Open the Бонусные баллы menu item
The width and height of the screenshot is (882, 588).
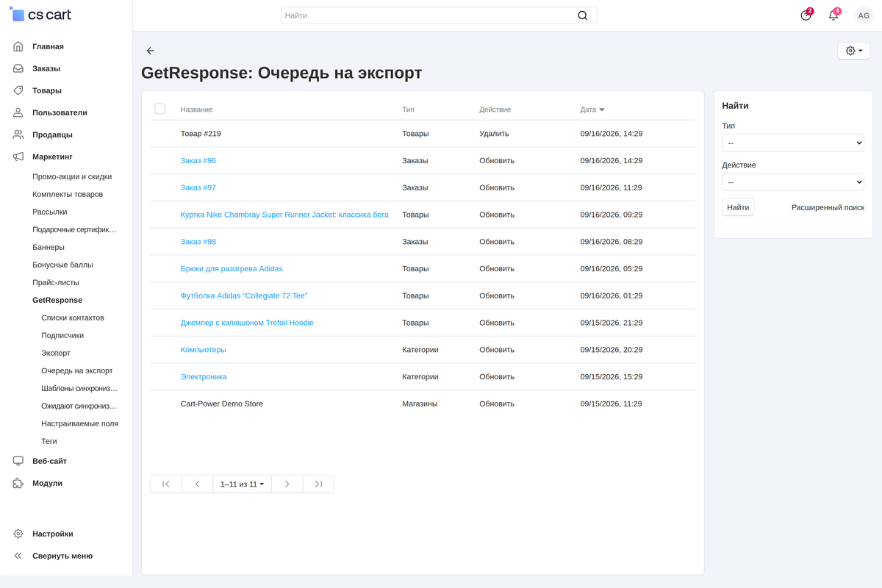pos(62,265)
